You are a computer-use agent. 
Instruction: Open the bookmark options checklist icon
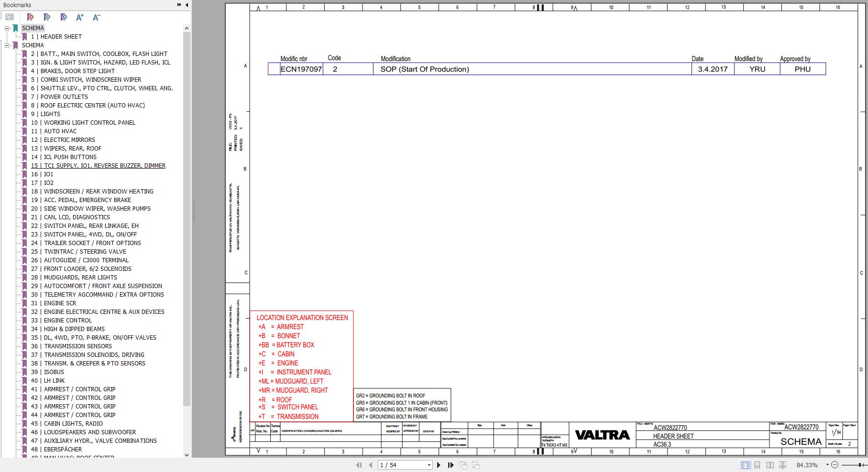pos(10,17)
